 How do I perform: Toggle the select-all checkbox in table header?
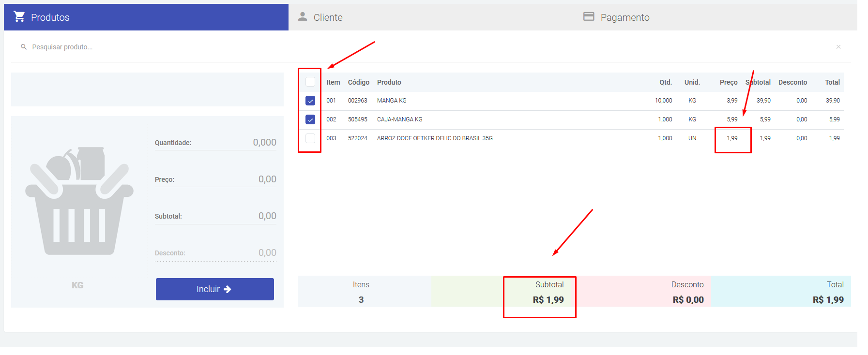coord(310,82)
